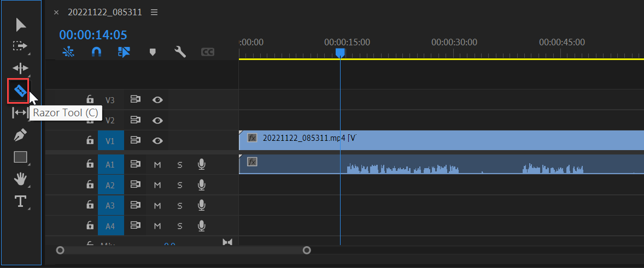Toggle lock on track A1
This screenshot has height=268, width=644.
(x=90, y=164)
